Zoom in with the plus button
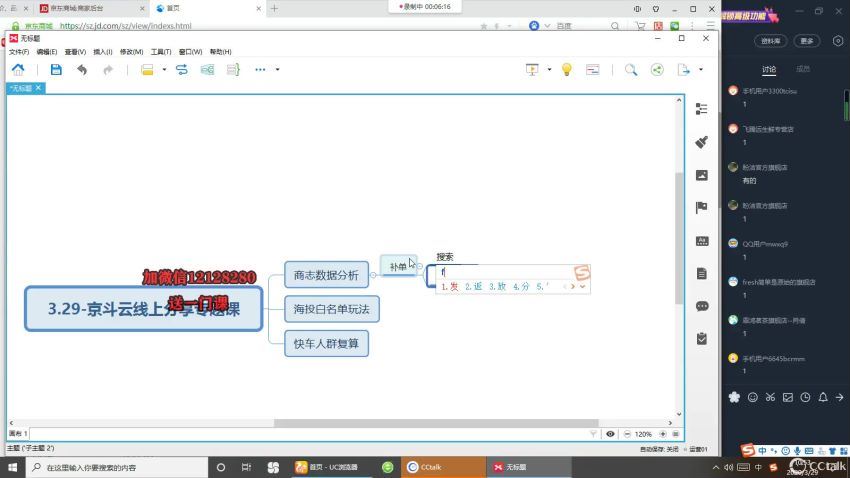The height and width of the screenshot is (478, 850). coord(662,434)
